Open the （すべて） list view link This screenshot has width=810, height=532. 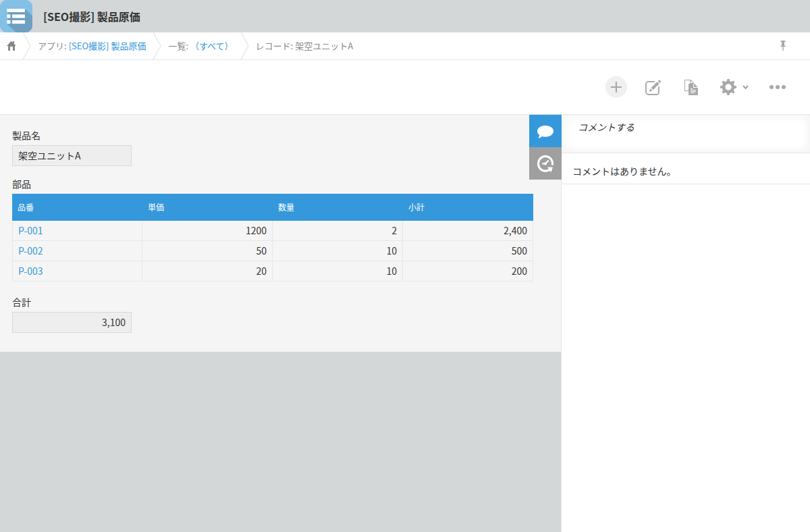[x=211, y=46]
